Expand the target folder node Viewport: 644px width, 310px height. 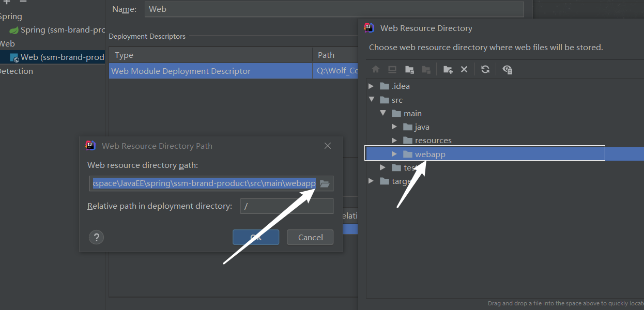[x=371, y=181]
